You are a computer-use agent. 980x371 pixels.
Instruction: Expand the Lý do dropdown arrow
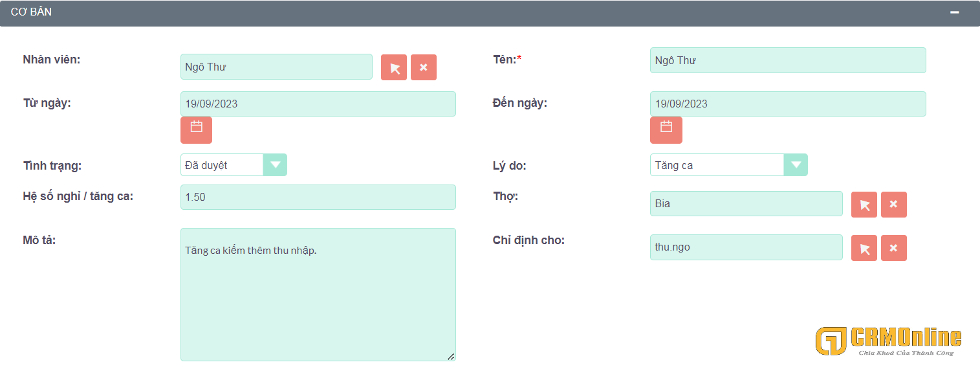(796, 165)
